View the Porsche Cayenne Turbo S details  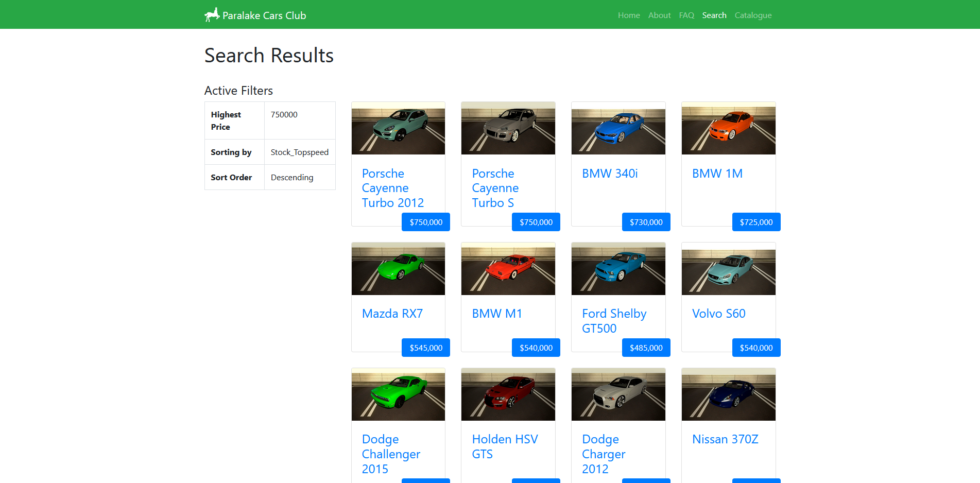495,188
